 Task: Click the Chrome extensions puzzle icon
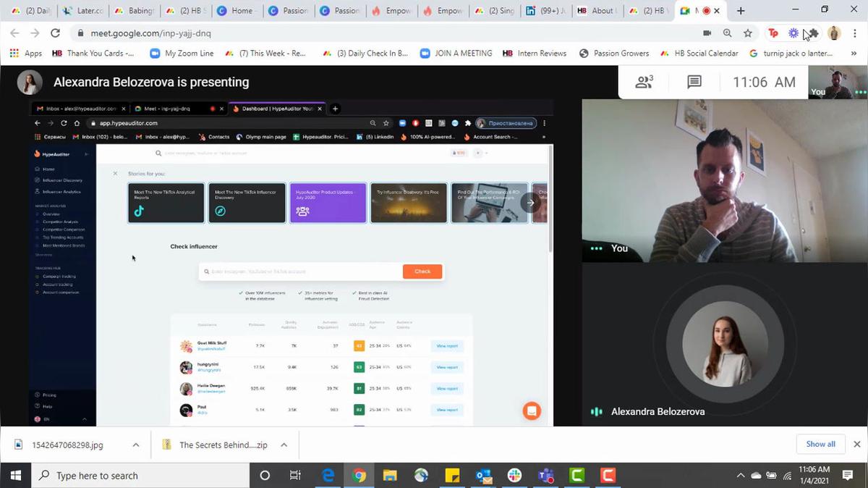813,33
